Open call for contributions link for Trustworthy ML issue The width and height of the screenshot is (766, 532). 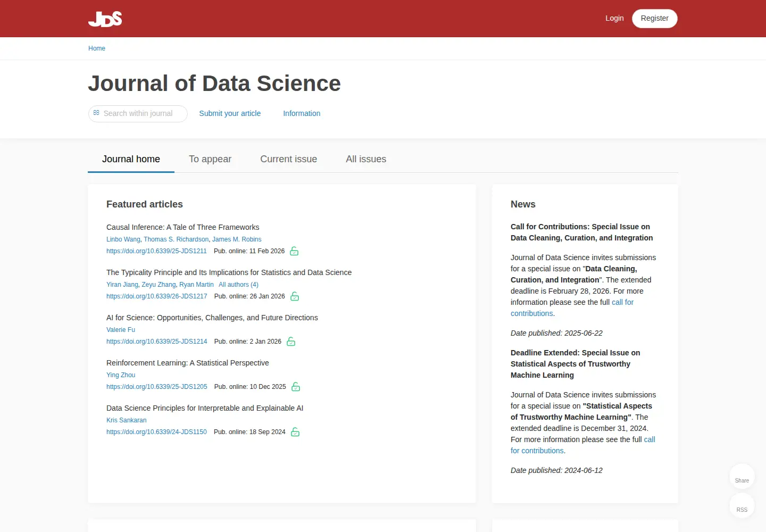[649, 439]
